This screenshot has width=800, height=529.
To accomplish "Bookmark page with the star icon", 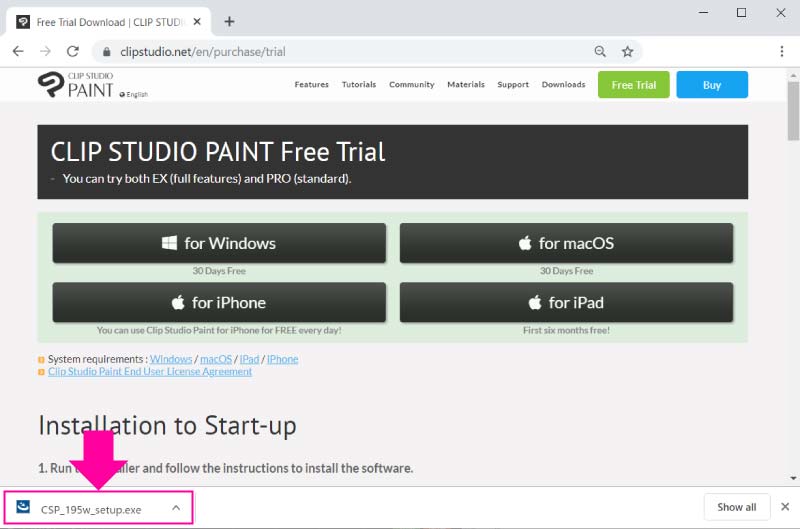I will pyautogui.click(x=627, y=51).
